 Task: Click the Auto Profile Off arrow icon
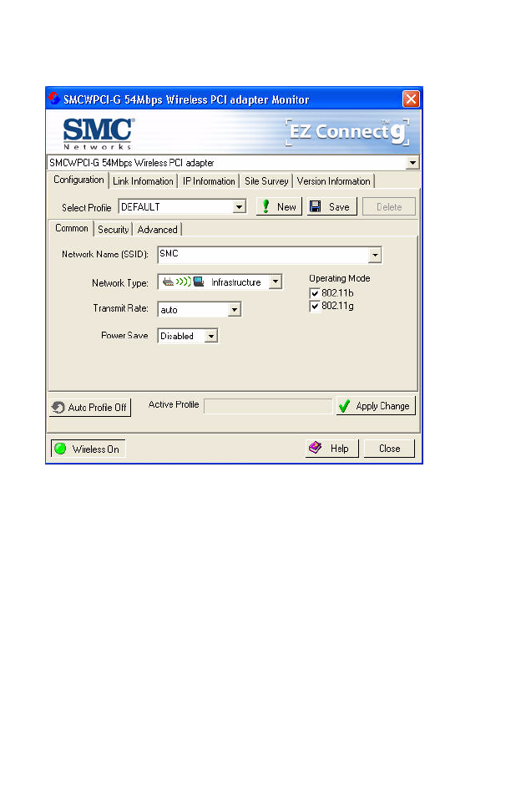[58, 408]
